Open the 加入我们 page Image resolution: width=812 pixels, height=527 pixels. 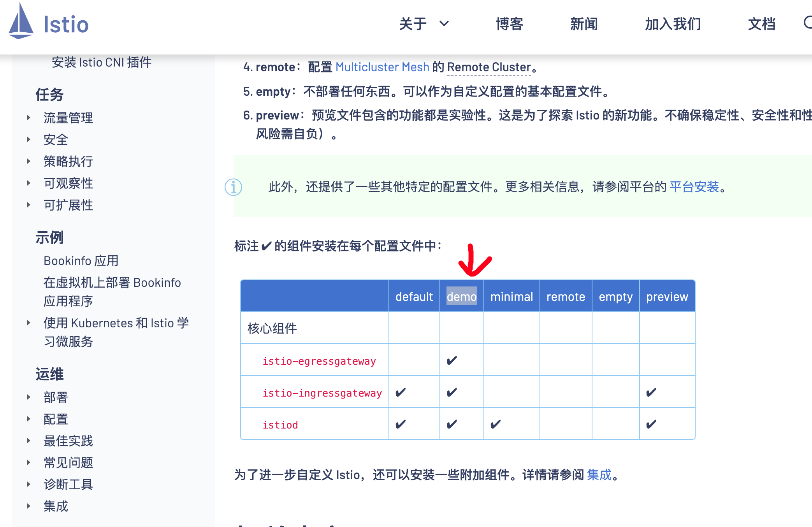pos(673,24)
